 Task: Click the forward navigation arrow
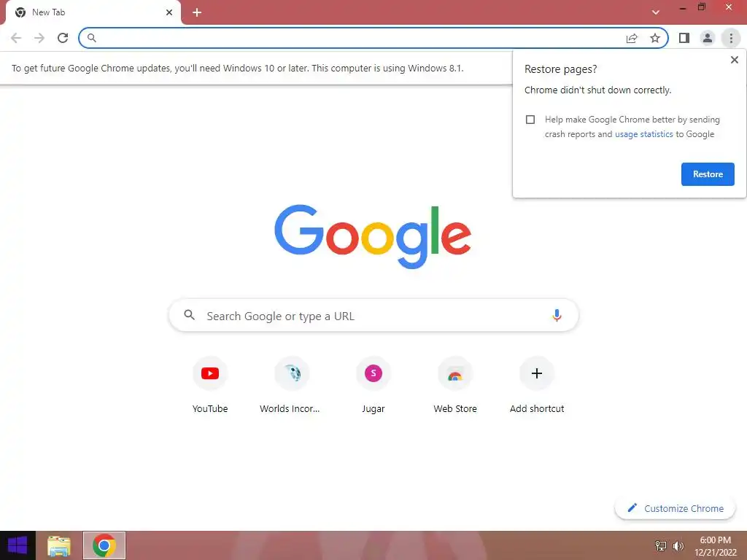pos(39,38)
